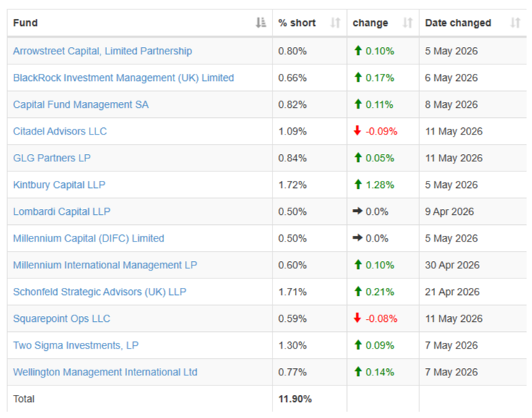
Task: Click the -0.09% change for Citadel
Action: pyautogui.click(x=382, y=132)
